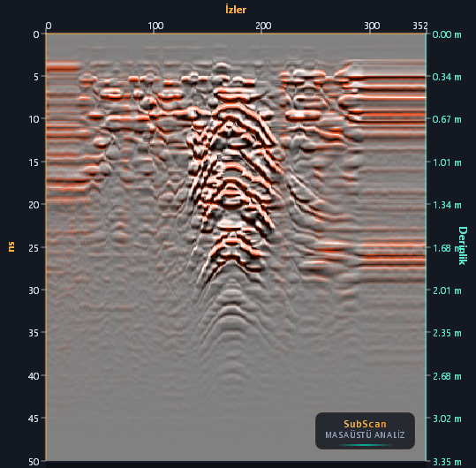Click the "45" ns tick label
Image resolution: width=476 pixels, height=468 pixels.
pos(34,419)
